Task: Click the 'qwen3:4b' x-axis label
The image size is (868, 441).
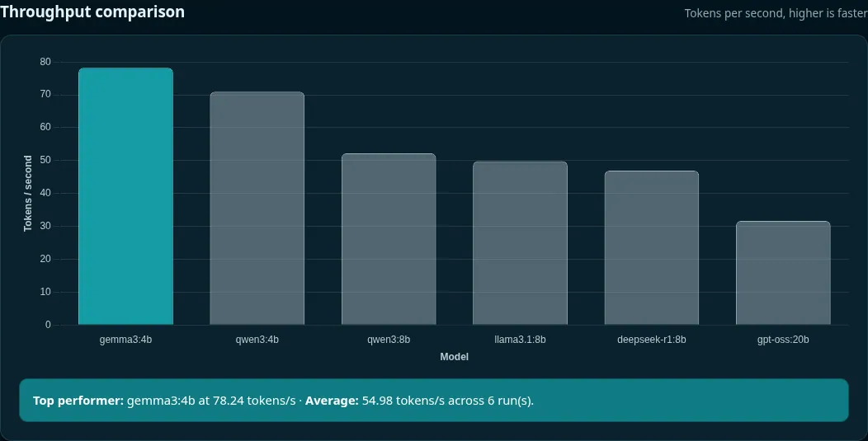Action: click(x=257, y=340)
